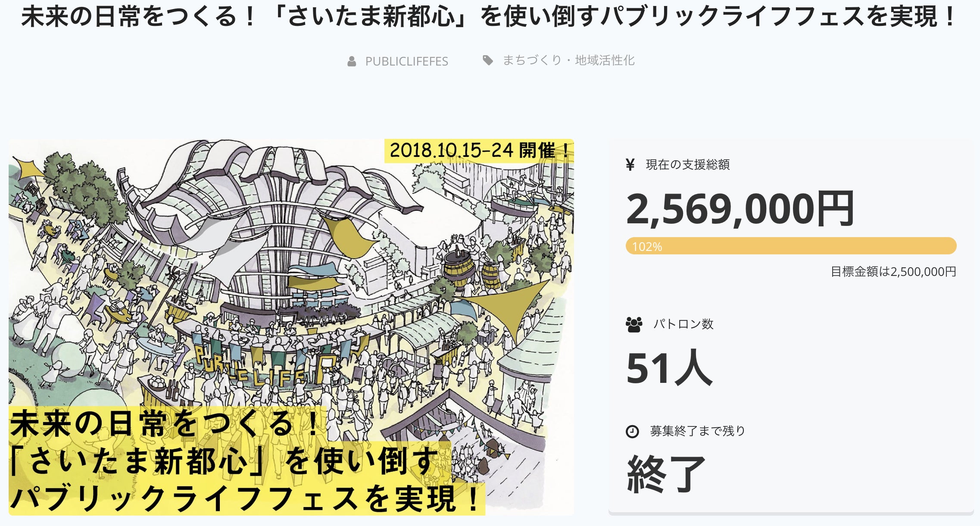Click the 終了 remaining time status
Screen dimensions: 980x526
(x=666, y=474)
